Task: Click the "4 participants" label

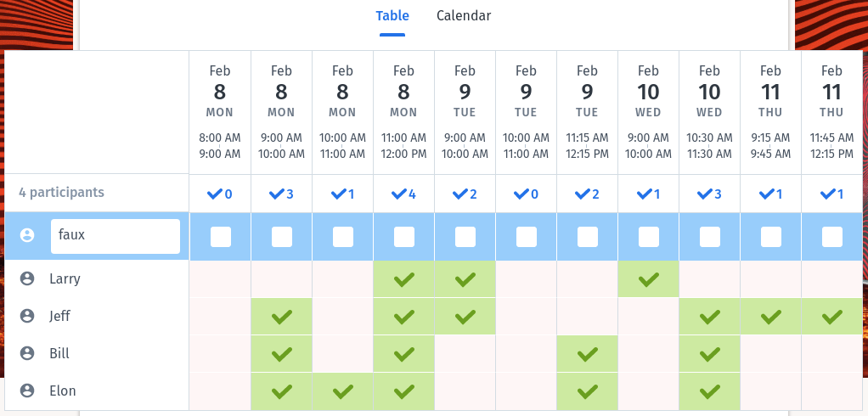Action: (62, 193)
